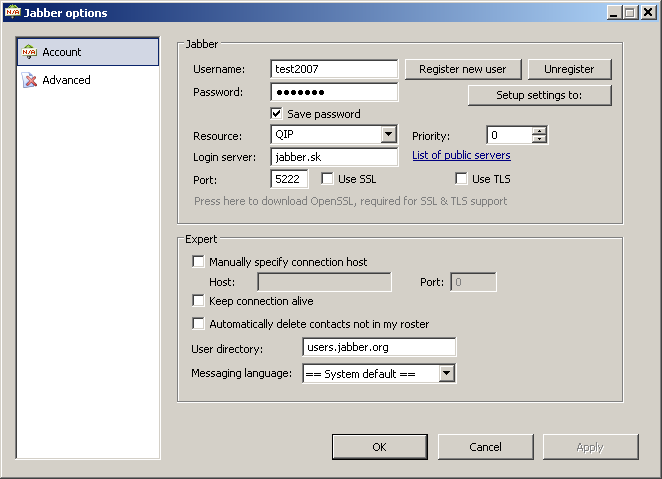Click the Advanced section icon
Viewport: 662px width, 479px height.
click(29, 80)
